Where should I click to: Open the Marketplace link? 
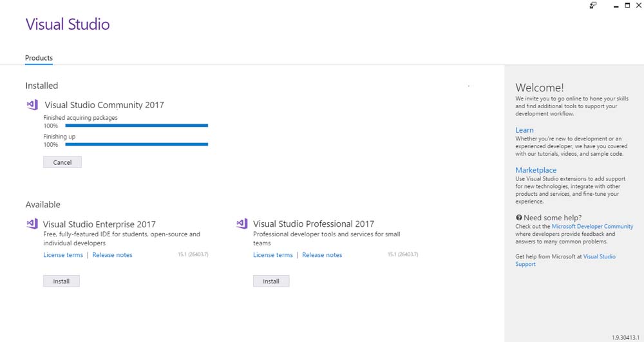(x=536, y=170)
